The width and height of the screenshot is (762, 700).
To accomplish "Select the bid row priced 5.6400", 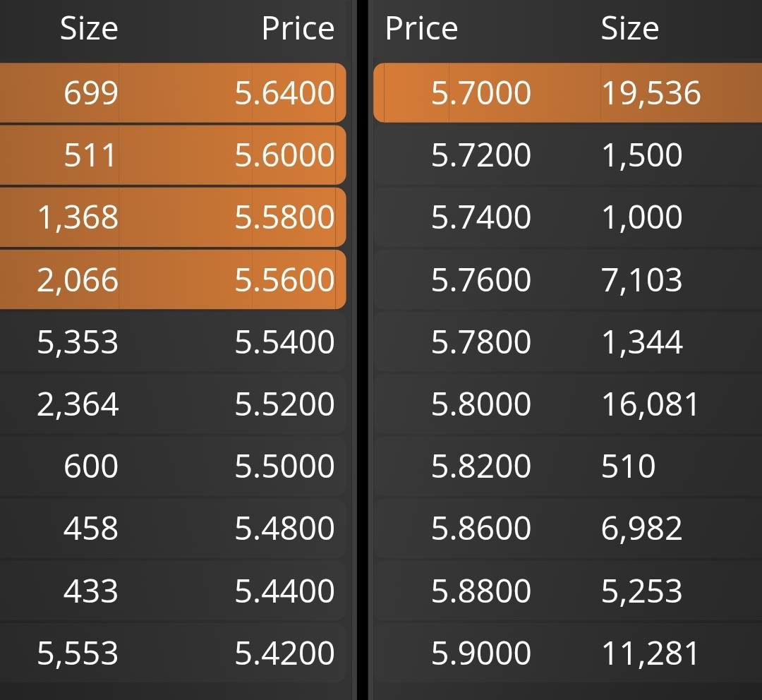I will (x=173, y=92).
